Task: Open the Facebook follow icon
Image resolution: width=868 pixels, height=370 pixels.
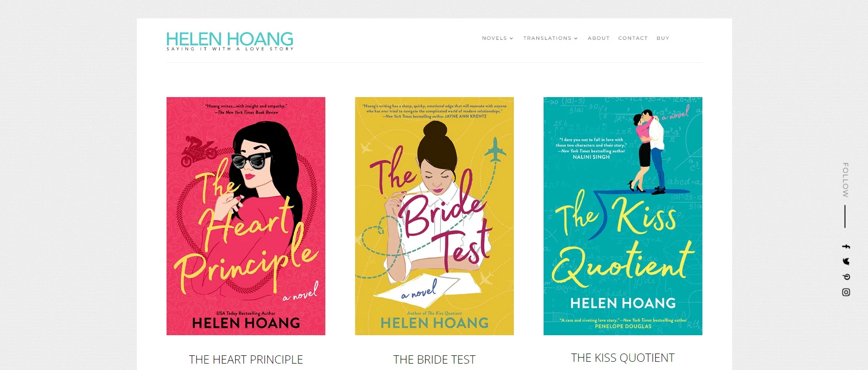Action: click(846, 246)
